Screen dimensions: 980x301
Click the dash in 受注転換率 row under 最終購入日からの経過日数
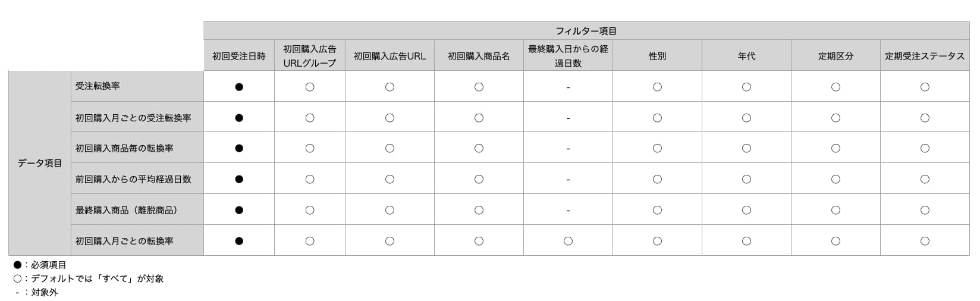pos(568,87)
